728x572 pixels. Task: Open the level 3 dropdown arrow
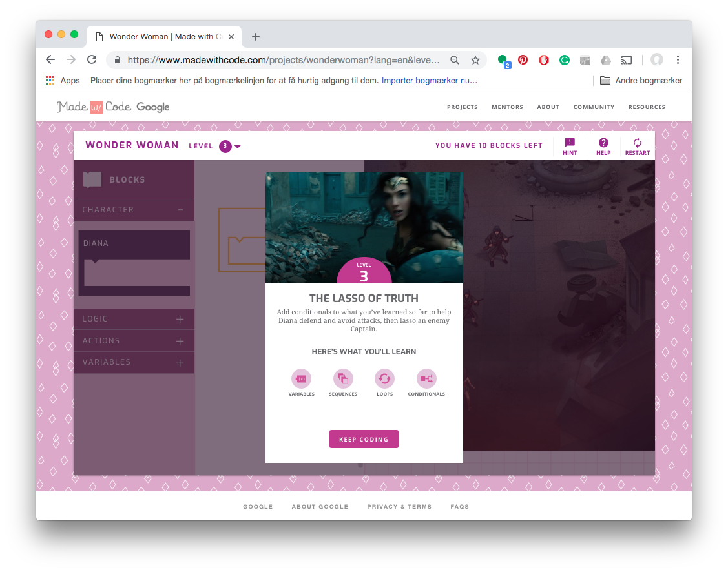point(238,146)
